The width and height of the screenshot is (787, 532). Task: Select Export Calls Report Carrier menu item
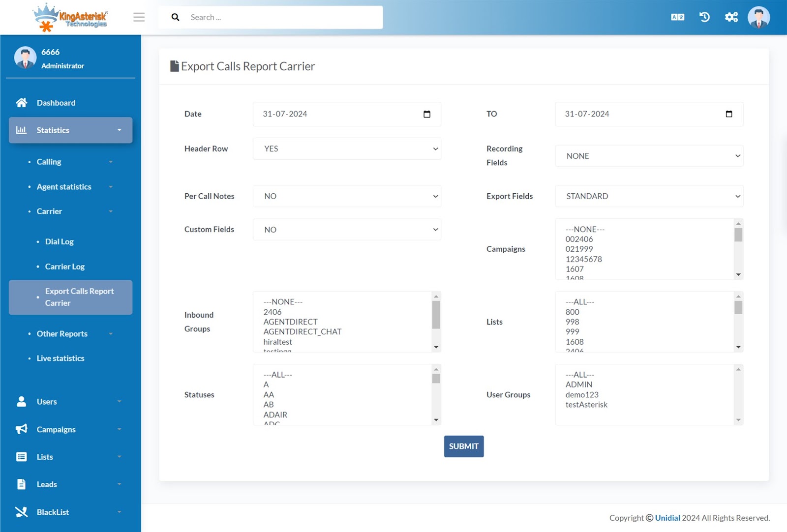tap(70, 297)
